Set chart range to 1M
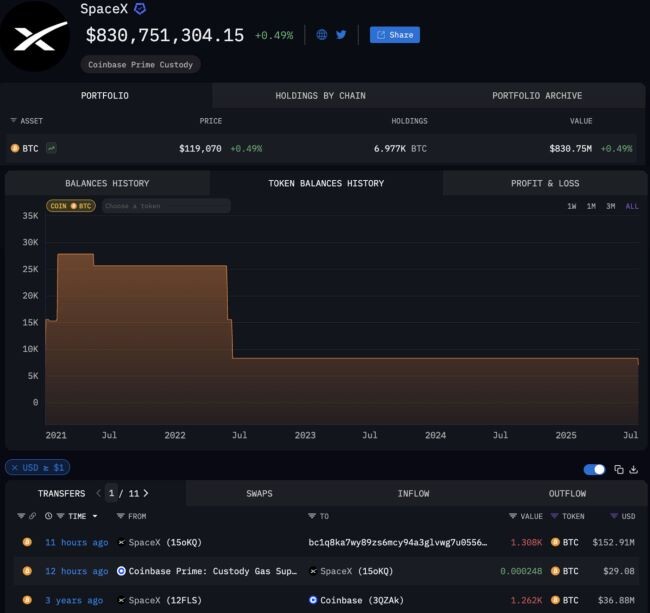 point(591,206)
